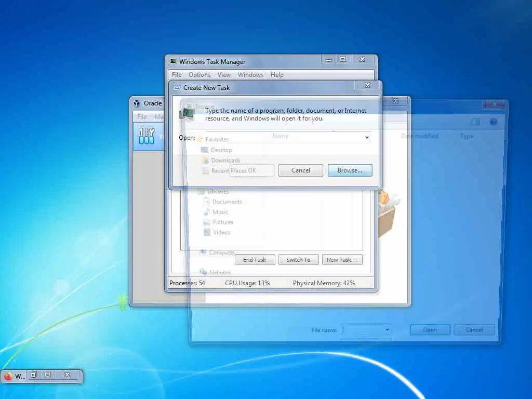Open the File menu in Oracle VirtualBox window
Image resolution: width=532 pixels, height=399 pixels.
(142, 117)
